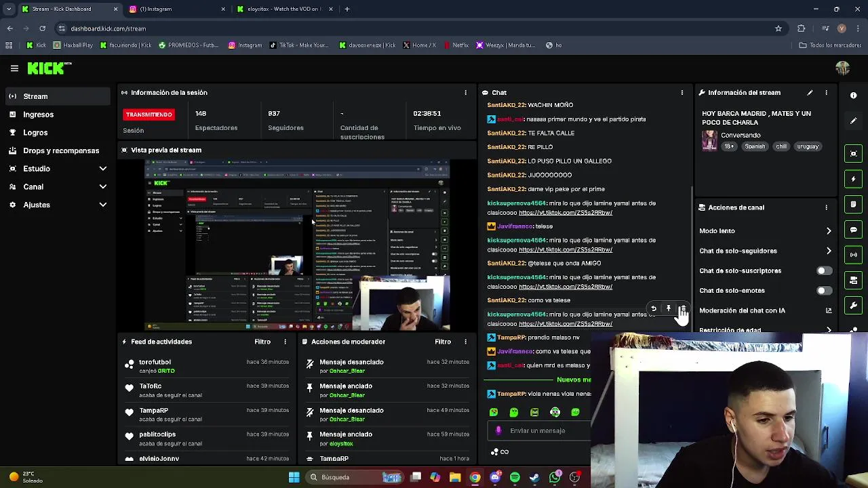The width and height of the screenshot is (868, 488).
Task: Delete the hovered chat message with trash icon
Action: coord(683,309)
